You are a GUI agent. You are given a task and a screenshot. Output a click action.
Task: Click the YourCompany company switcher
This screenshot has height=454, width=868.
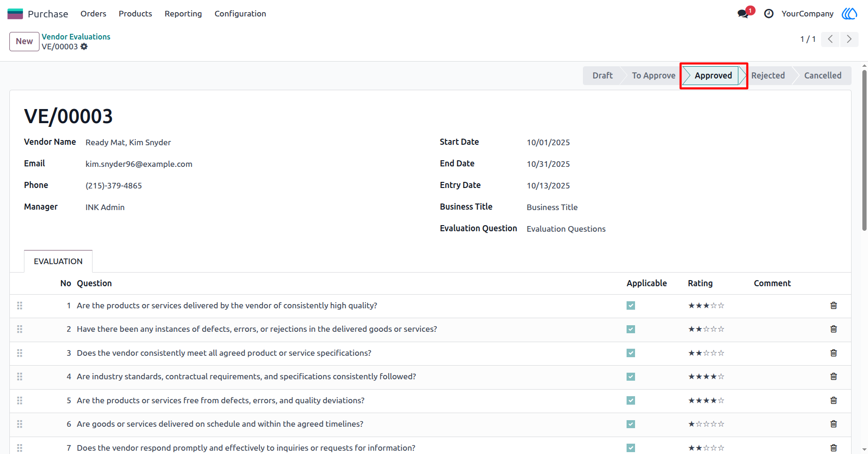pyautogui.click(x=807, y=14)
